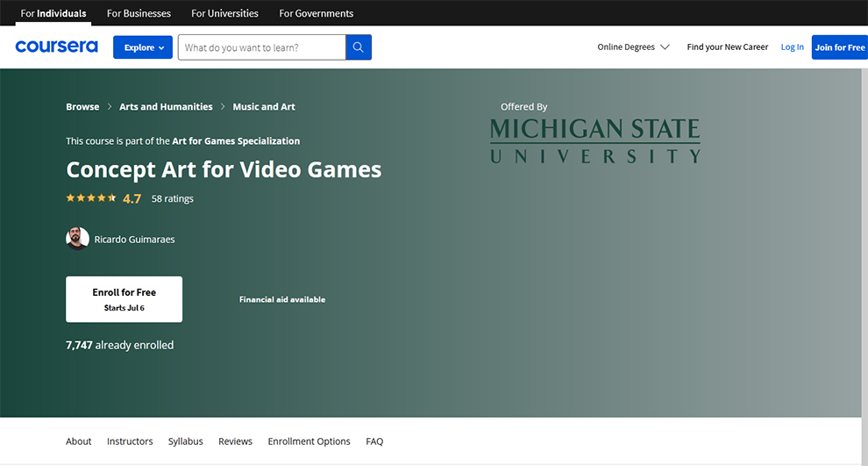Open the For Universities tab
Viewport: 868px width, 466px height.
click(224, 13)
